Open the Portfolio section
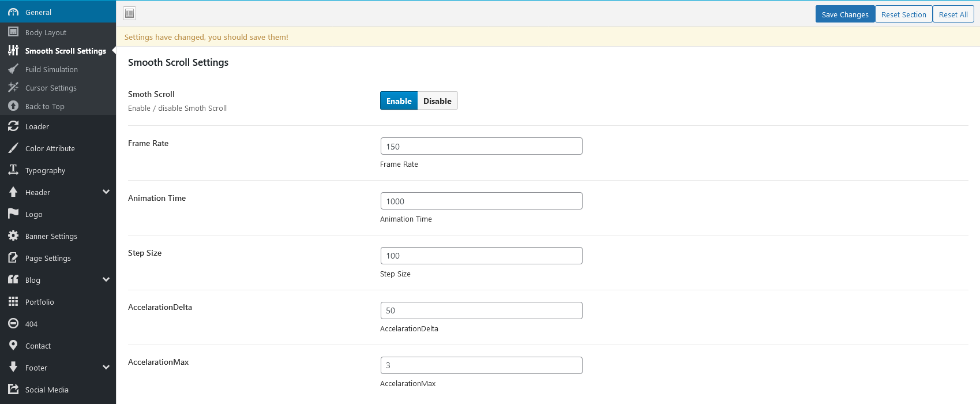This screenshot has height=404, width=980. [x=58, y=302]
